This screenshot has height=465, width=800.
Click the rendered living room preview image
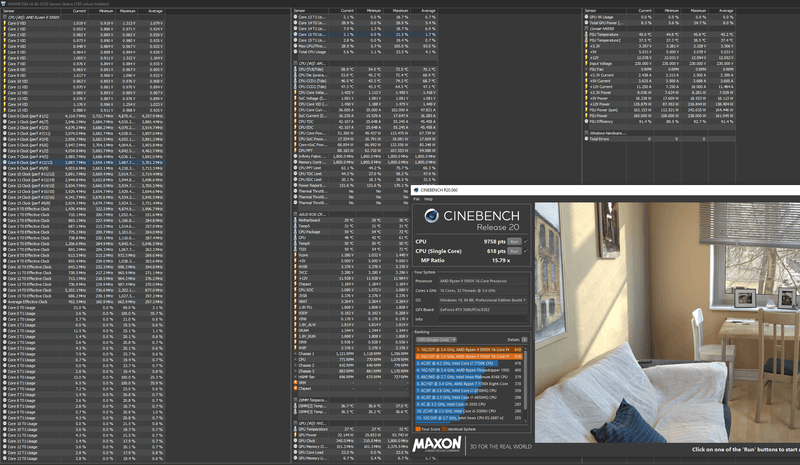[667, 323]
